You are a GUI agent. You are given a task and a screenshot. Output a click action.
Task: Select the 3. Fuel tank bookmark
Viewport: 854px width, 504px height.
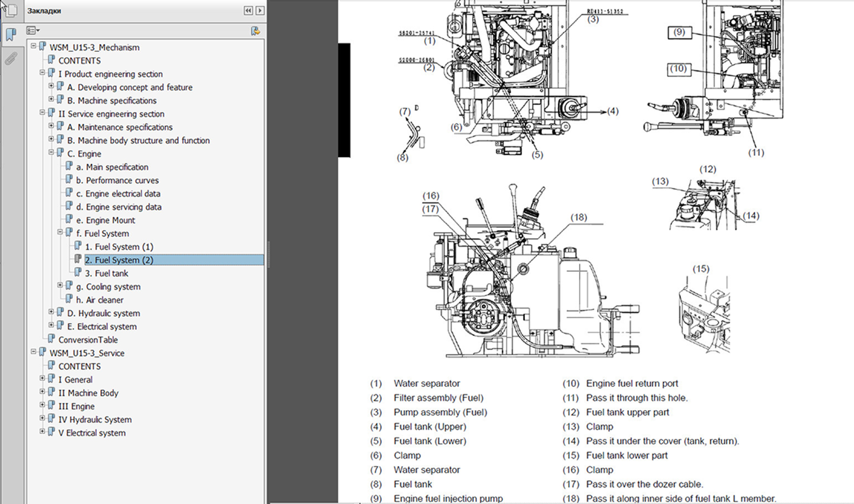pyautogui.click(x=107, y=273)
